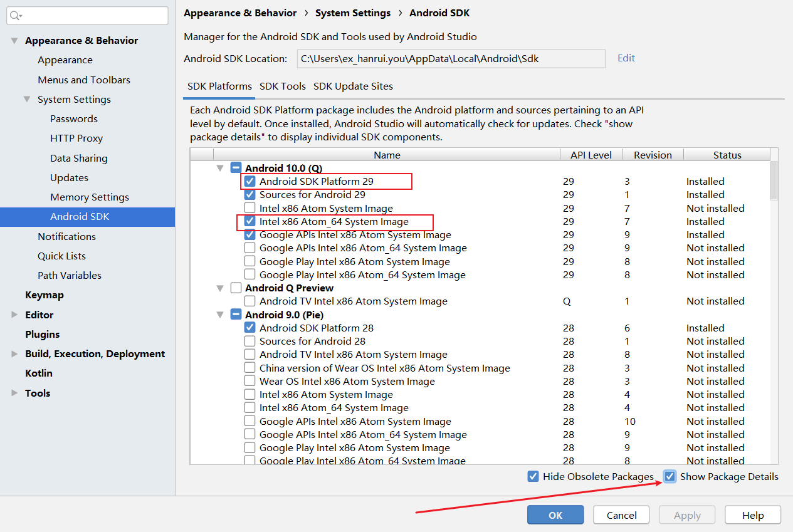The width and height of the screenshot is (793, 532).
Task: Select Passwords in System Settings
Action: [74, 118]
